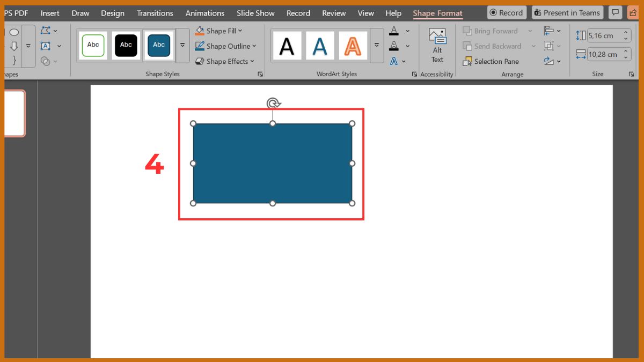Open the Shape Effects dropdown
The image size is (644, 362).
[x=252, y=61]
